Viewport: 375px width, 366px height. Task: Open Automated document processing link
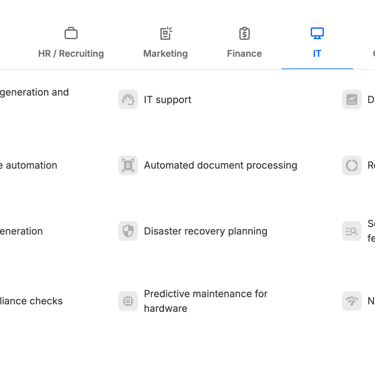click(220, 165)
